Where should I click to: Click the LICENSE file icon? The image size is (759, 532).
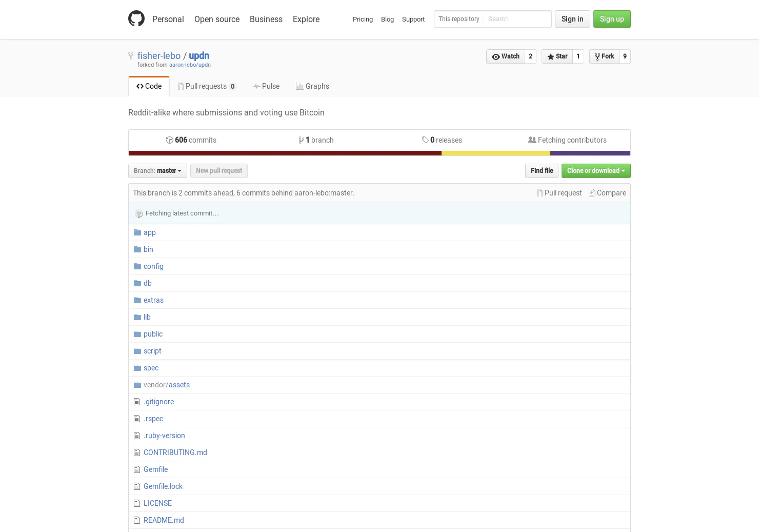tap(137, 503)
